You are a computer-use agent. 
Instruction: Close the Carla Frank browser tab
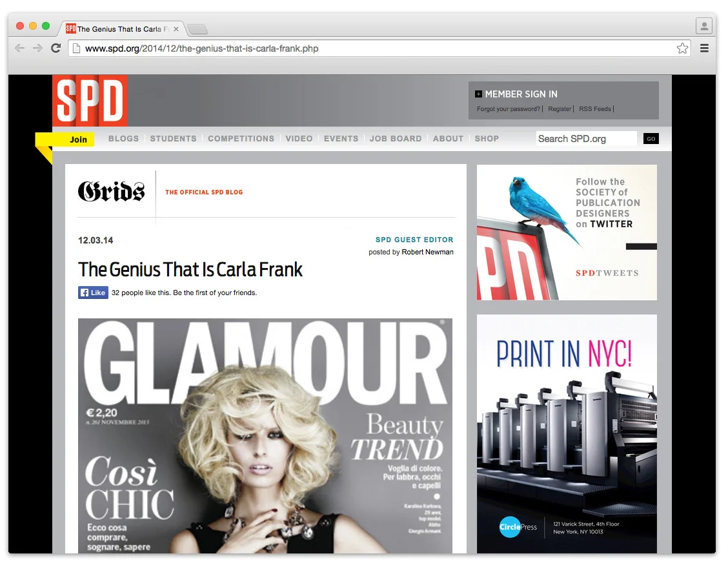pos(176,29)
